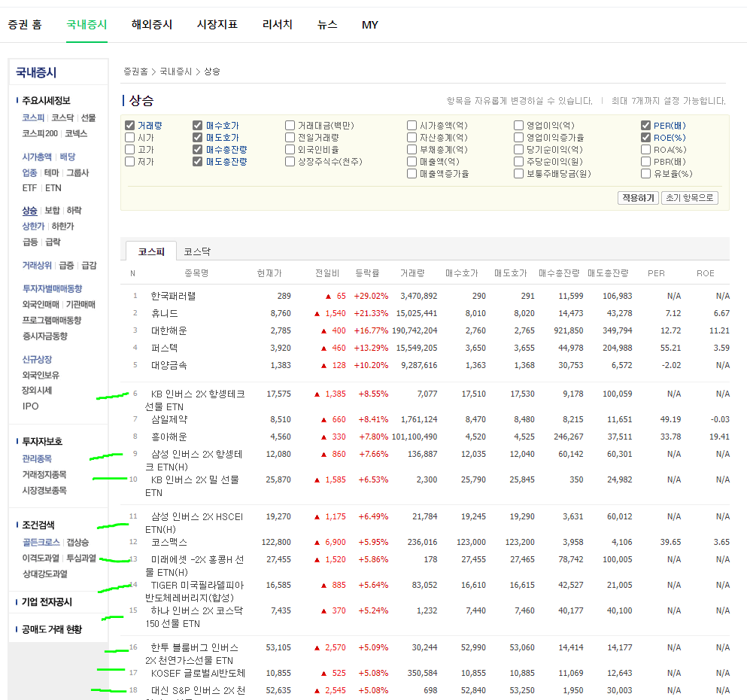747x700 pixels.
Task: Click the 초기 항목으로 button
Action: [x=689, y=198]
